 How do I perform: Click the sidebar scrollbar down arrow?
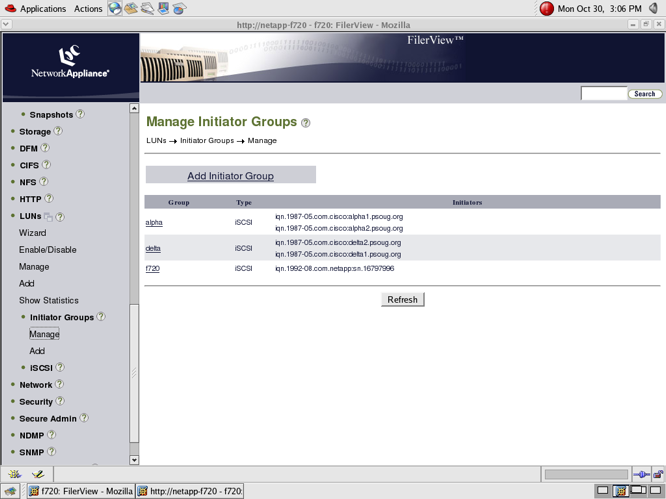[x=134, y=460]
